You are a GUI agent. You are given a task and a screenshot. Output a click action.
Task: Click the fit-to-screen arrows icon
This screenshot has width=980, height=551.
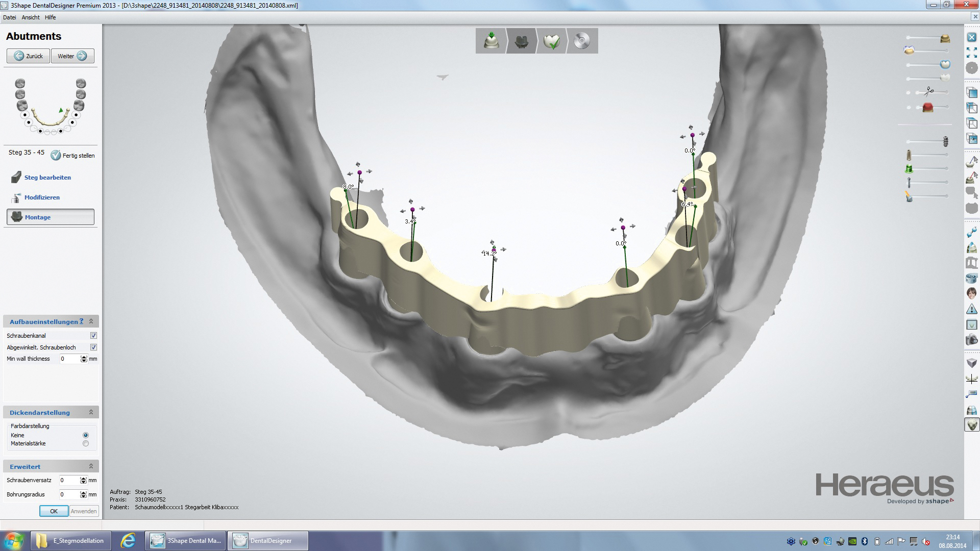tap(971, 53)
